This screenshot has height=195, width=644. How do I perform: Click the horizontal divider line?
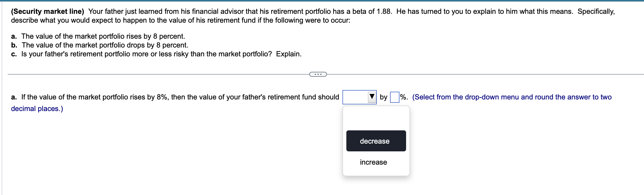coord(166,74)
